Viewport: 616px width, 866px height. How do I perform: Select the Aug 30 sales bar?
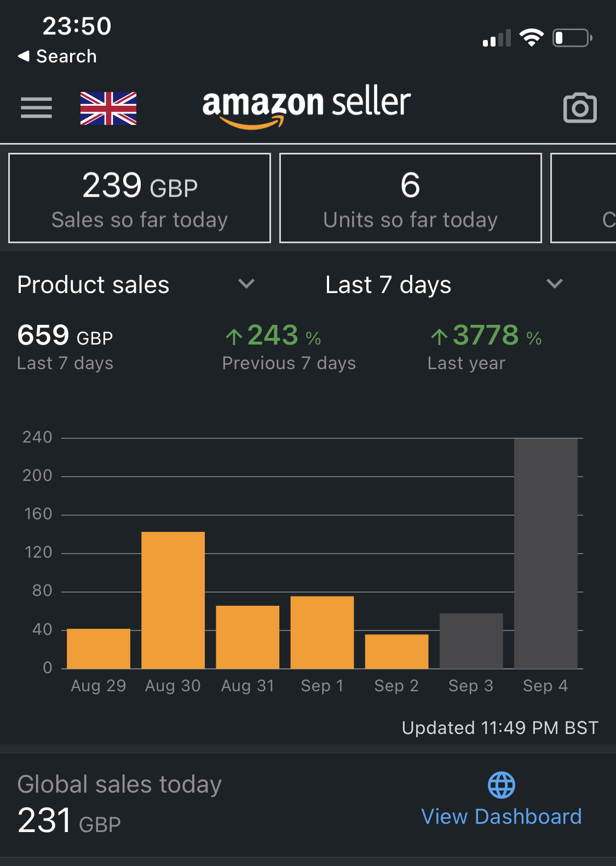pos(173,600)
